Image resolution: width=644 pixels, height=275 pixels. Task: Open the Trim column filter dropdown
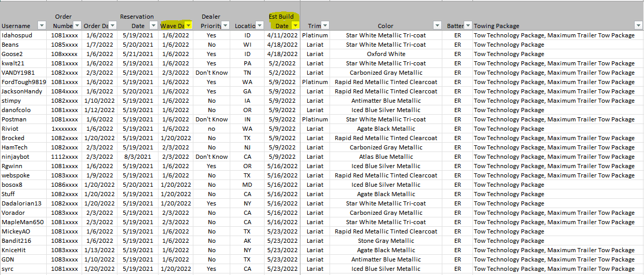[325, 26]
